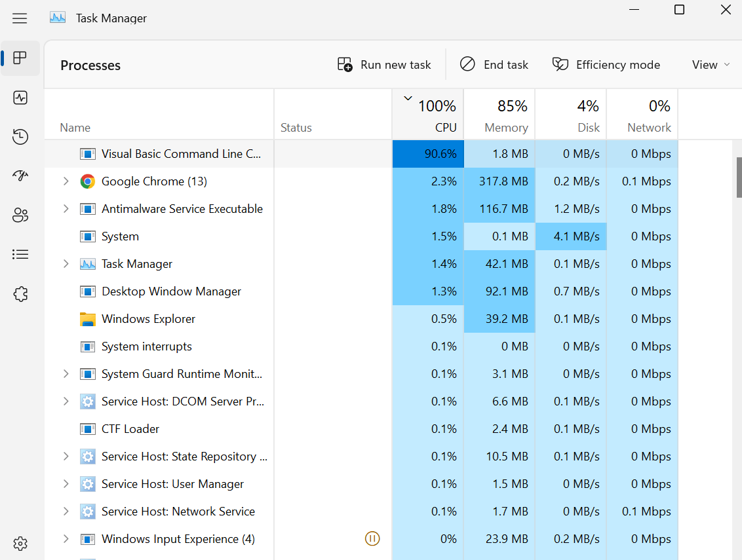Open the Startup apps page
Viewport: 742px width, 560px height.
coord(20,176)
